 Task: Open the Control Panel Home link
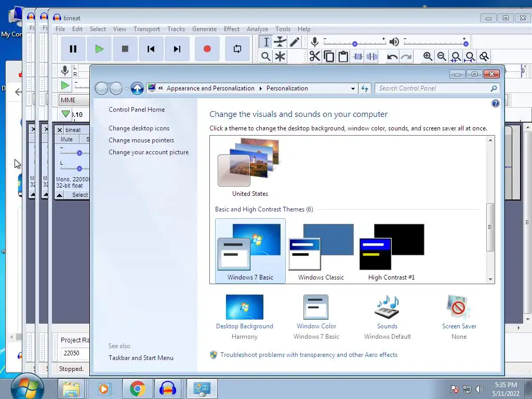137,110
